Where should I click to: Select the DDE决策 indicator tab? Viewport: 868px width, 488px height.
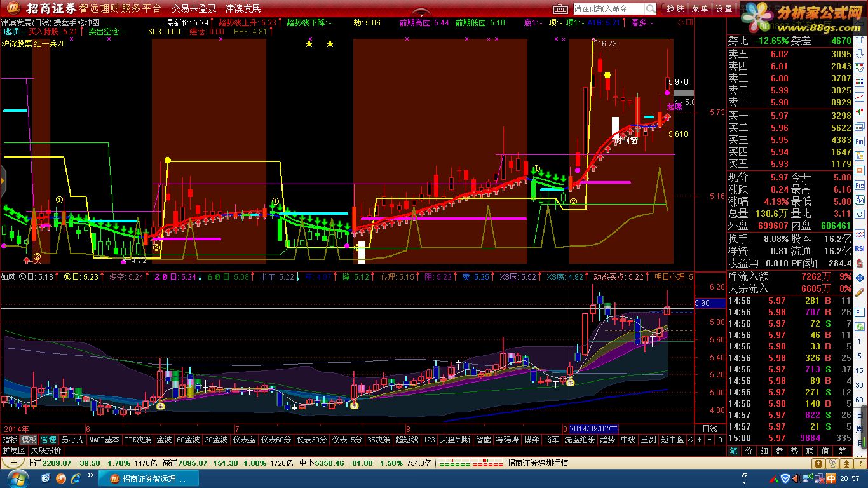[138, 439]
